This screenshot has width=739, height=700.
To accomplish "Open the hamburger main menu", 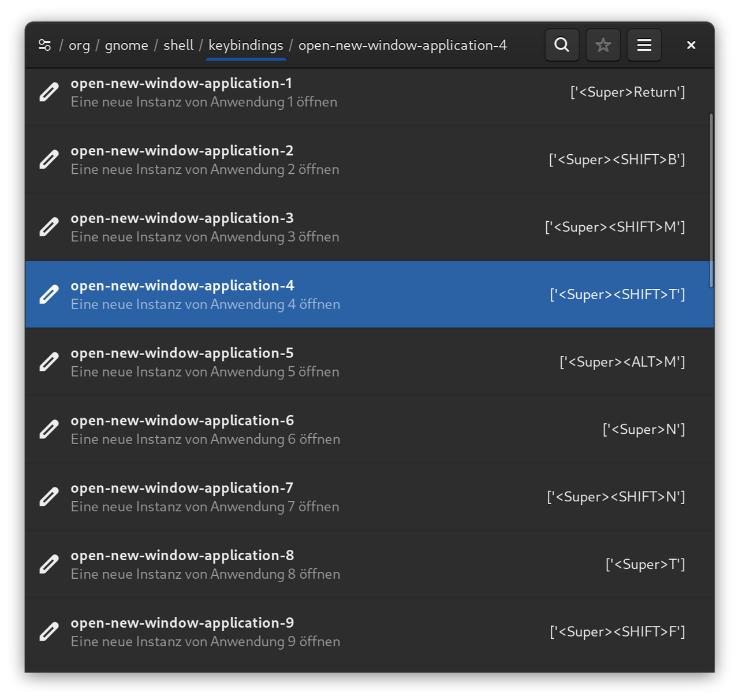I will (644, 45).
